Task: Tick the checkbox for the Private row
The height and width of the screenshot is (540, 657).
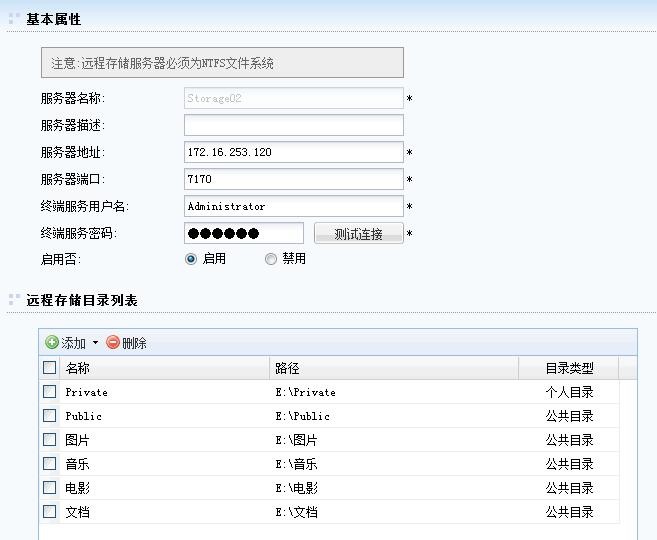Action: (50, 392)
